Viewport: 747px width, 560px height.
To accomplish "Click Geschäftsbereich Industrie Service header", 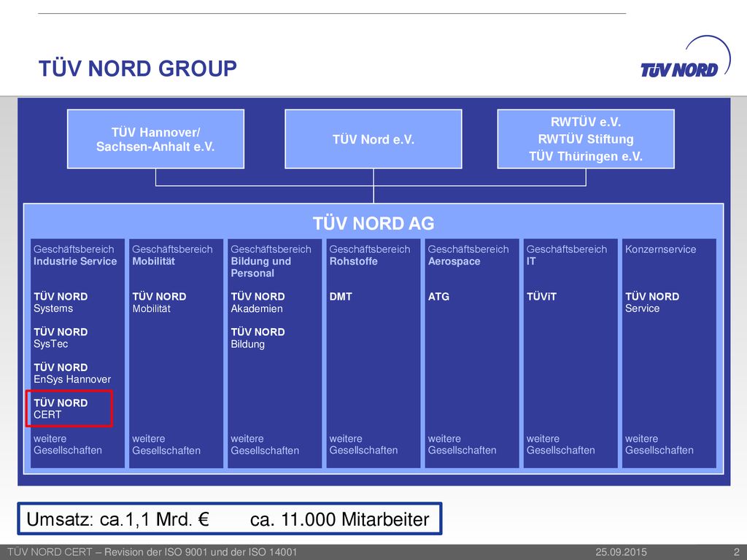I will [x=75, y=255].
